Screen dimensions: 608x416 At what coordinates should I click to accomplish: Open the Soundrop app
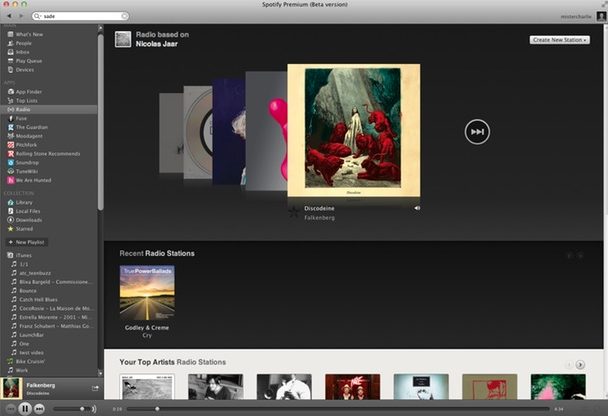point(27,162)
